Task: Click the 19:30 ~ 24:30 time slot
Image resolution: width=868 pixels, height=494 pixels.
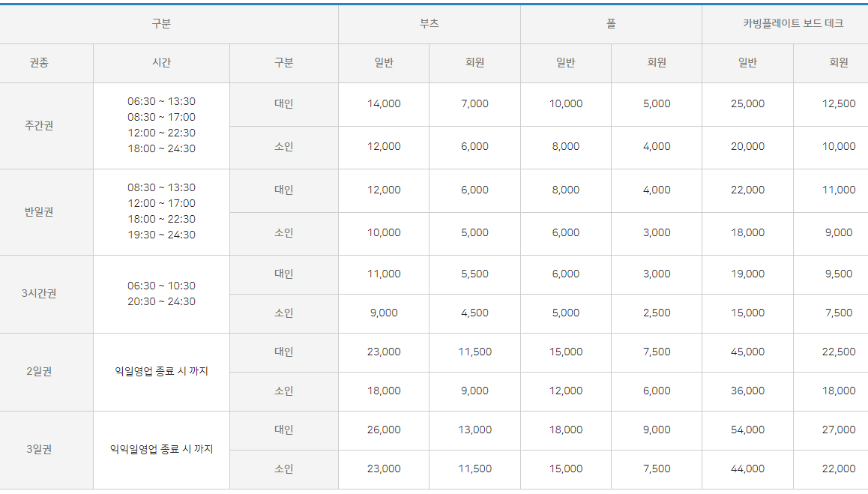Action: point(162,235)
